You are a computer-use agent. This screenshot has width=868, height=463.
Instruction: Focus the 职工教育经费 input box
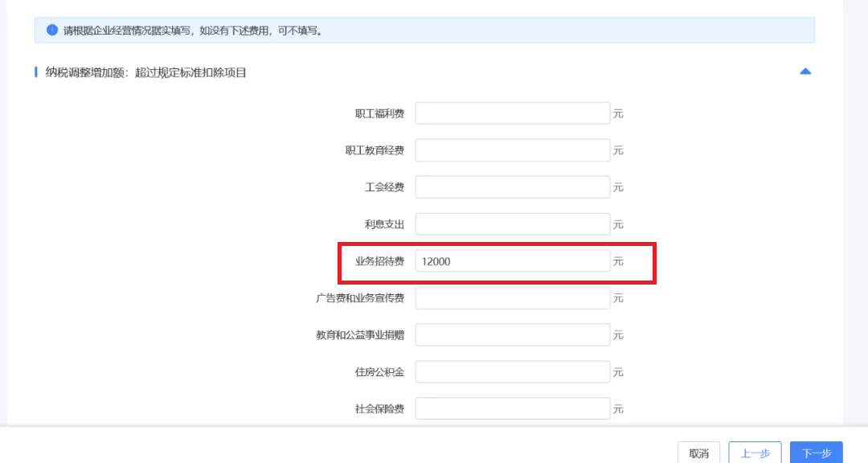click(x=512, y=150)
